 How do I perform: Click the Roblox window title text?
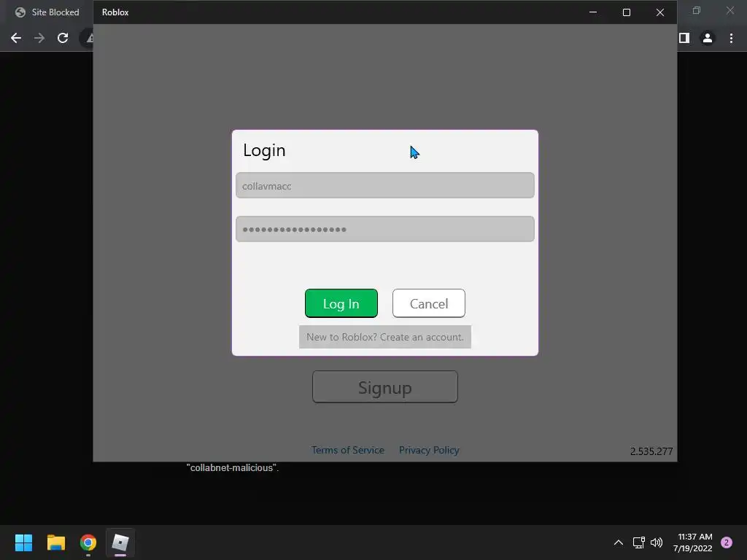[115, 12]
